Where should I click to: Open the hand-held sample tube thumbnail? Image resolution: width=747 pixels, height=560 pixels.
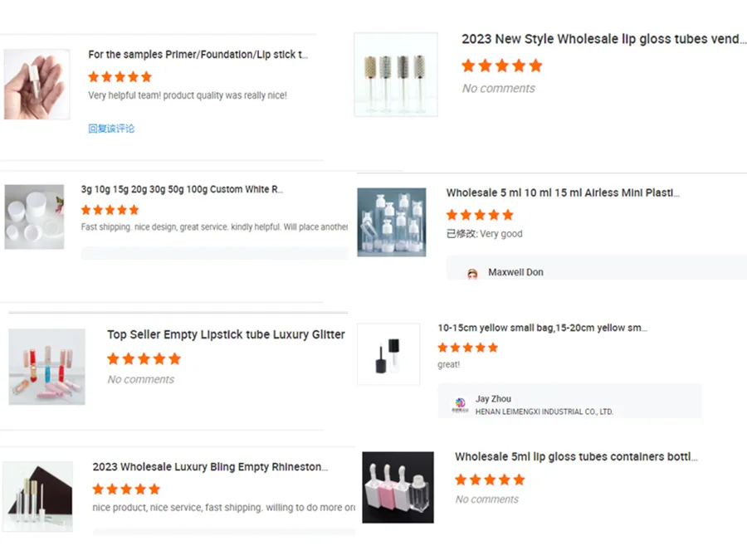click(37, 84)
